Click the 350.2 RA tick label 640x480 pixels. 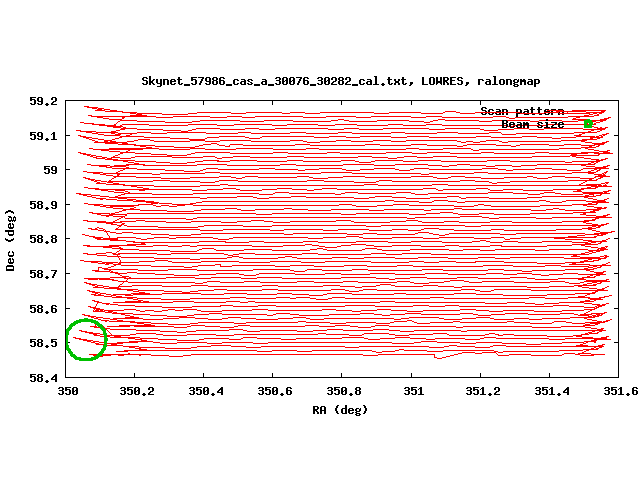coord(137,391)
